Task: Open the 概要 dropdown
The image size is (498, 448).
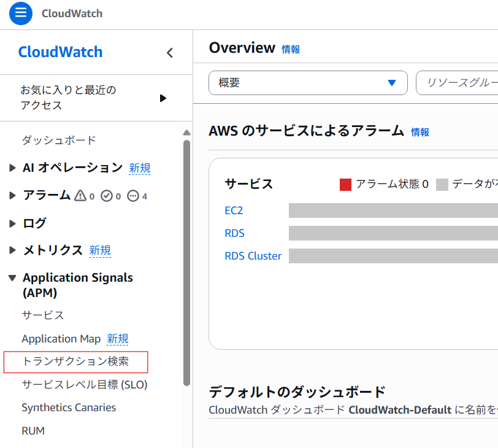Action: pyautogui.click(x=308, y=83)
